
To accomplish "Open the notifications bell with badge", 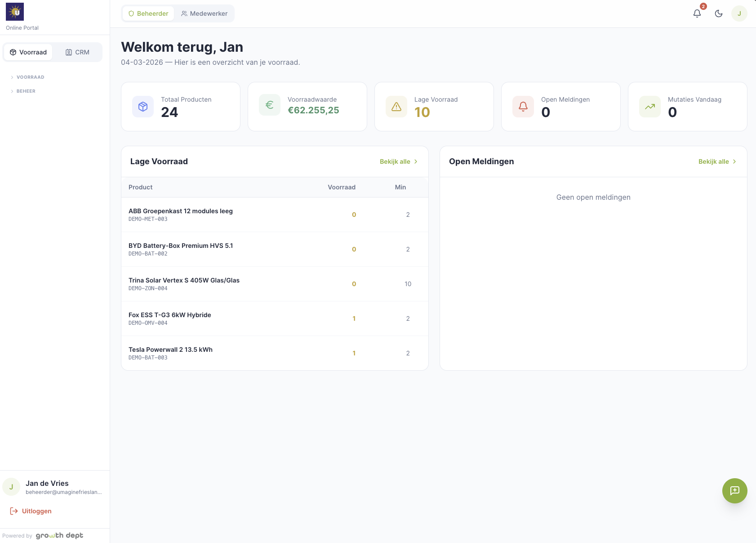I will click(x=697, y=13).
